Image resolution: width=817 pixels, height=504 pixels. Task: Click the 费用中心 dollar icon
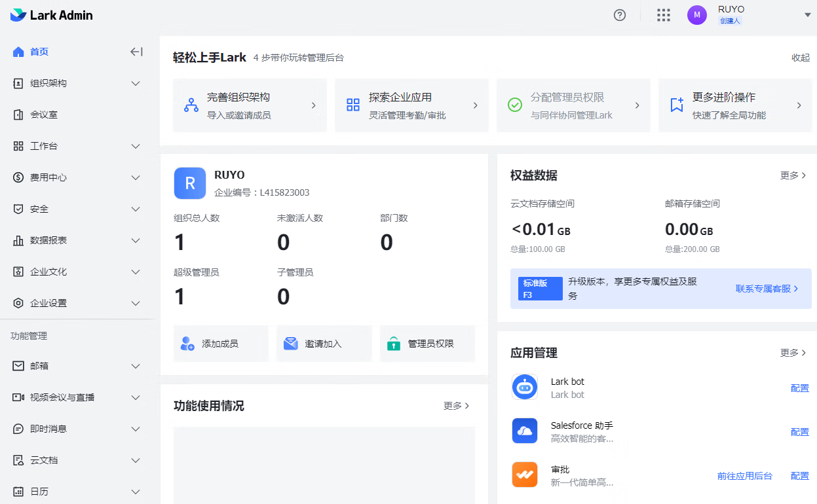[x=18, y=177]
